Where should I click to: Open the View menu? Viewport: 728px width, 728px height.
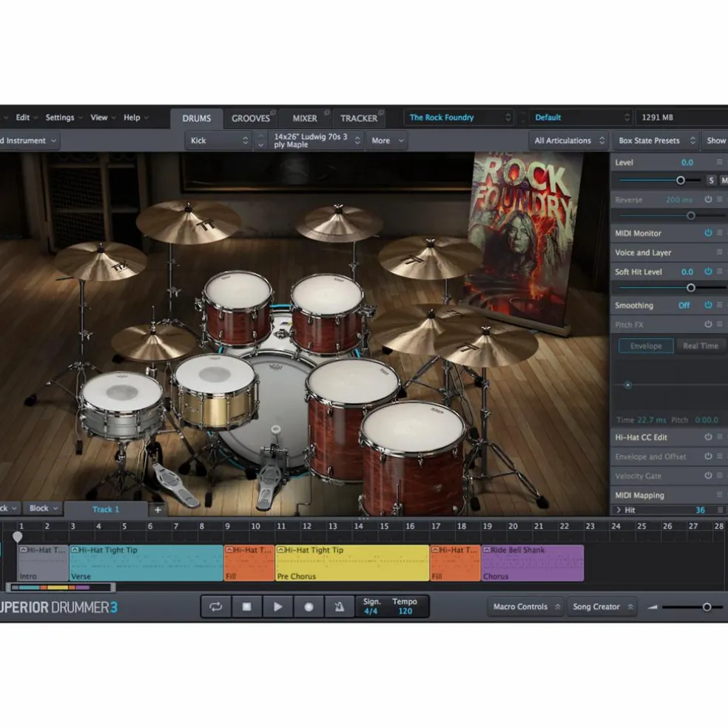pyautogui.click(x=103, y=118)
